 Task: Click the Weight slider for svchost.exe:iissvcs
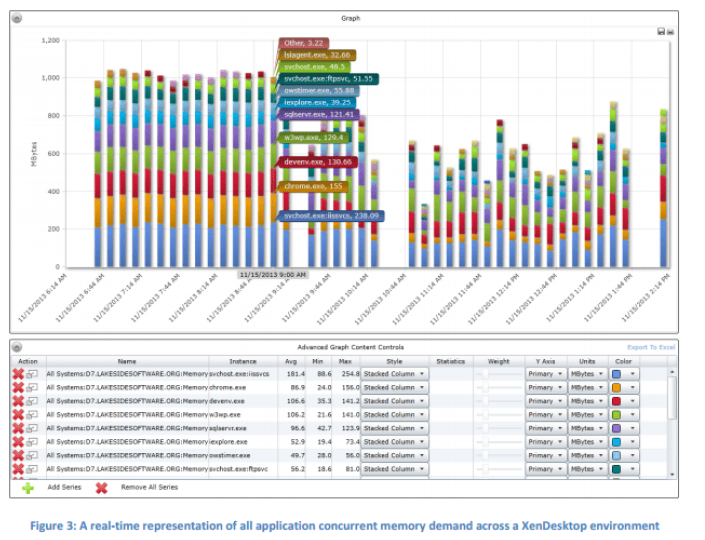pos(499,374)
